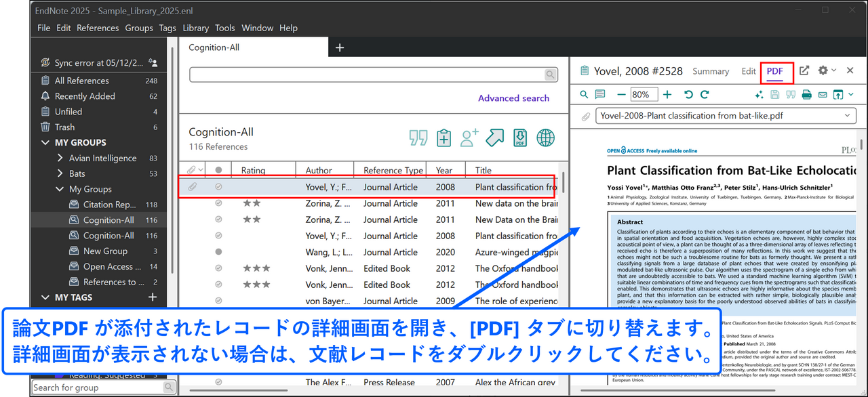Open dropdown arrow beside gear icon
This screenshot has height=397, width=868.
pos(833,70)
